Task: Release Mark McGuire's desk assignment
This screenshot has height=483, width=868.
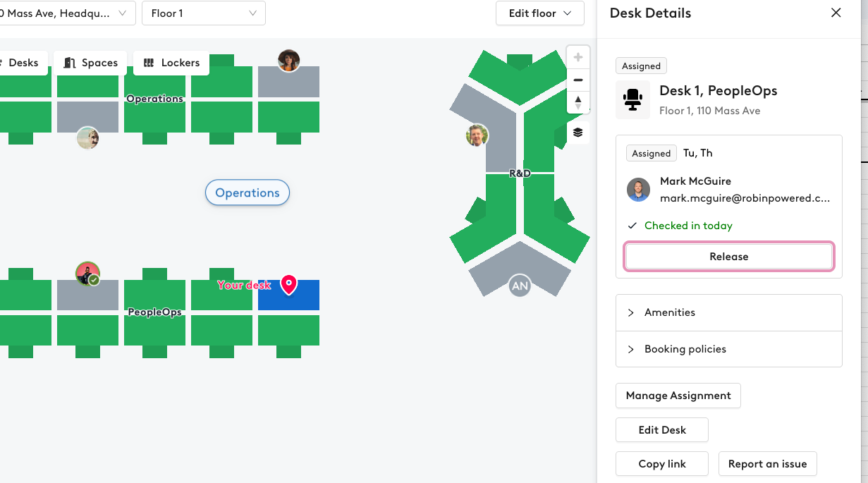Action: [728, 256]
